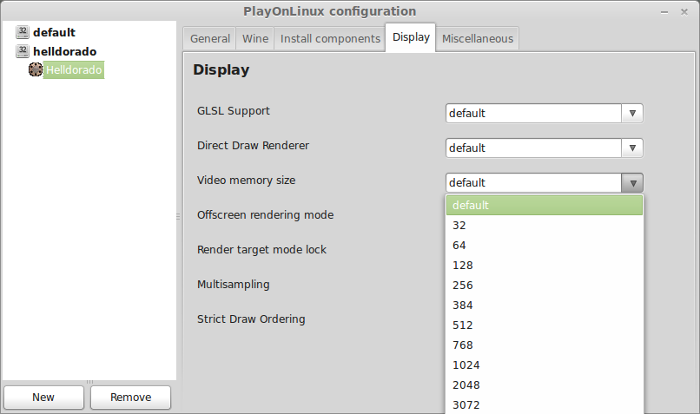Click the 32-bit icon beside default prefix
This screenshot has width=700, height=414.
(x=22, y=32)
